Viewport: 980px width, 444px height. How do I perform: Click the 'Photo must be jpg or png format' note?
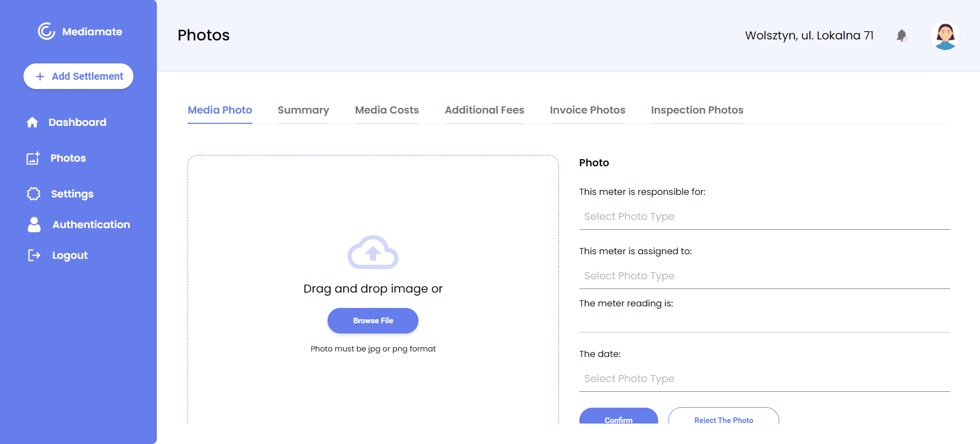click(373, 349)
